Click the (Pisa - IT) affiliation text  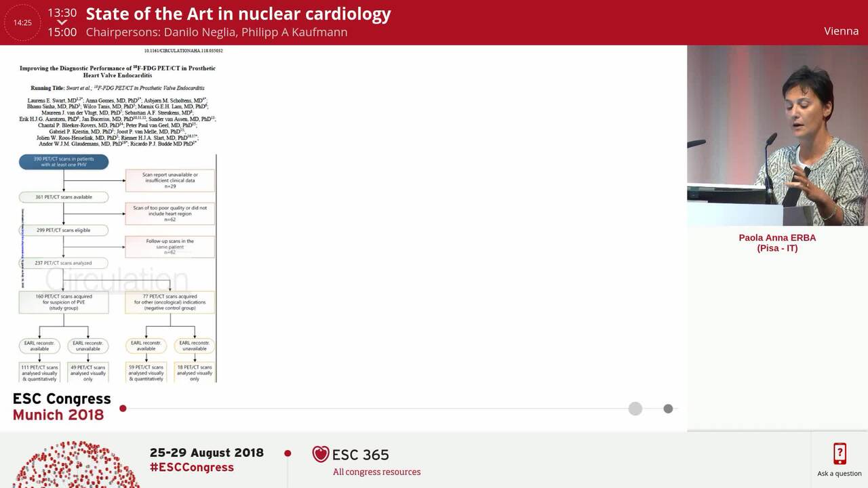777,248
